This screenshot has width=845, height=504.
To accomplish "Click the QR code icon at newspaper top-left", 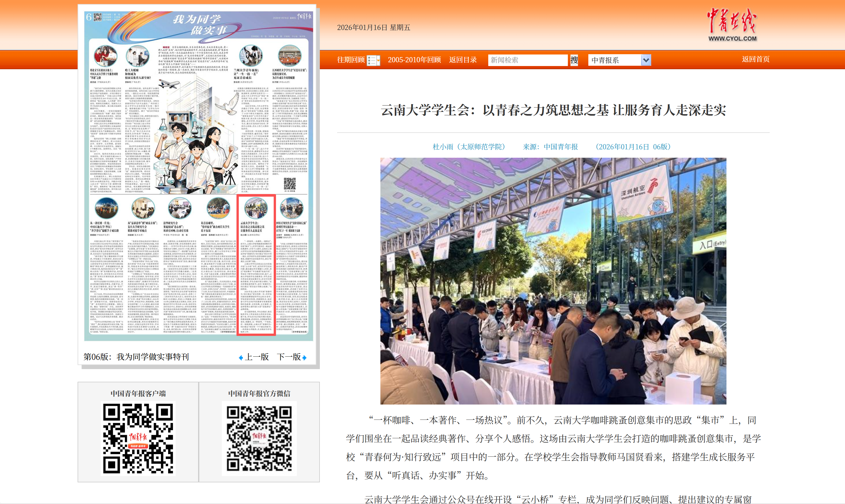I will (x=97, y=17).
